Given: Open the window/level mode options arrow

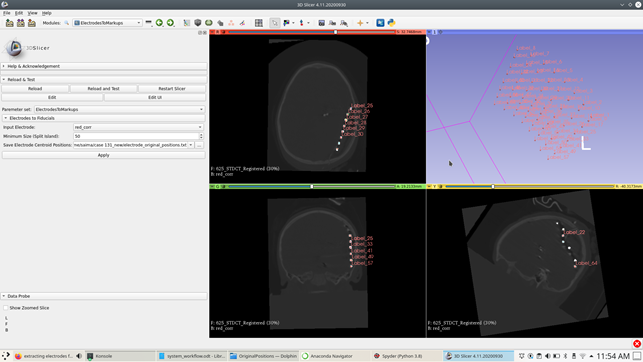Looking at the screenshot, I should 293,23.
